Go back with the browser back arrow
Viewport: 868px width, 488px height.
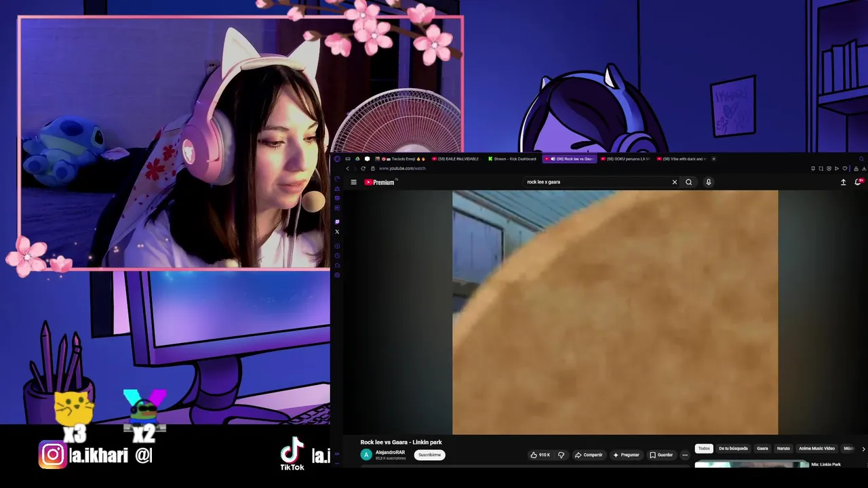[x=347, y=168]
